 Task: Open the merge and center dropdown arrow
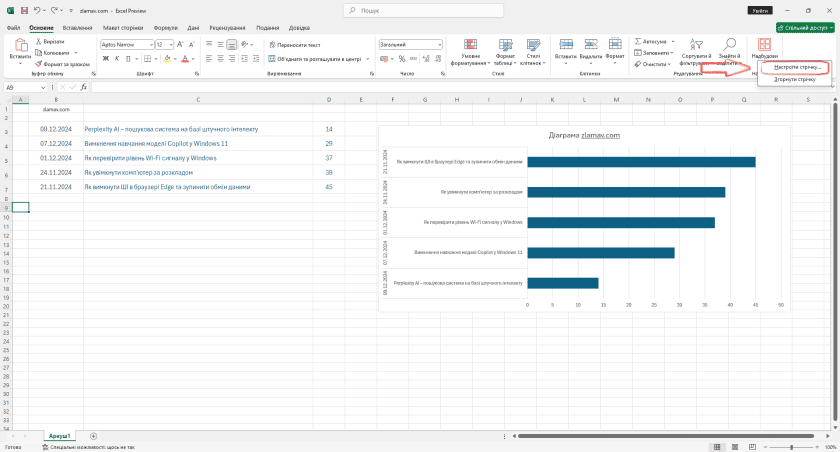tap(368, 59)
